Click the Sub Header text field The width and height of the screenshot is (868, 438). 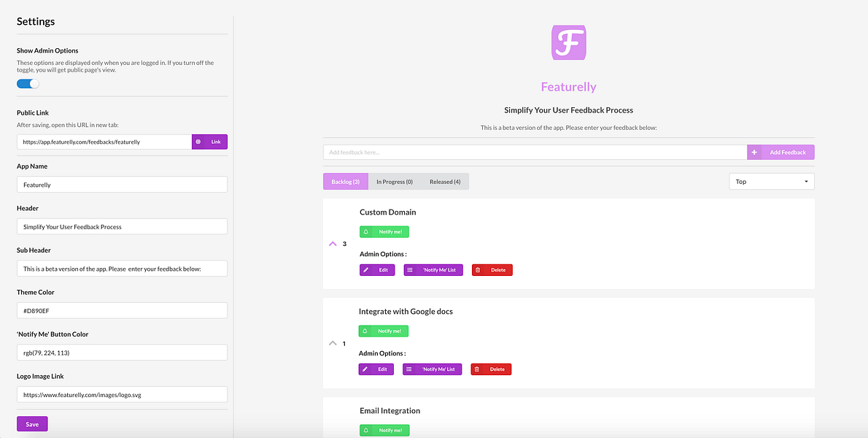(122, 269)
